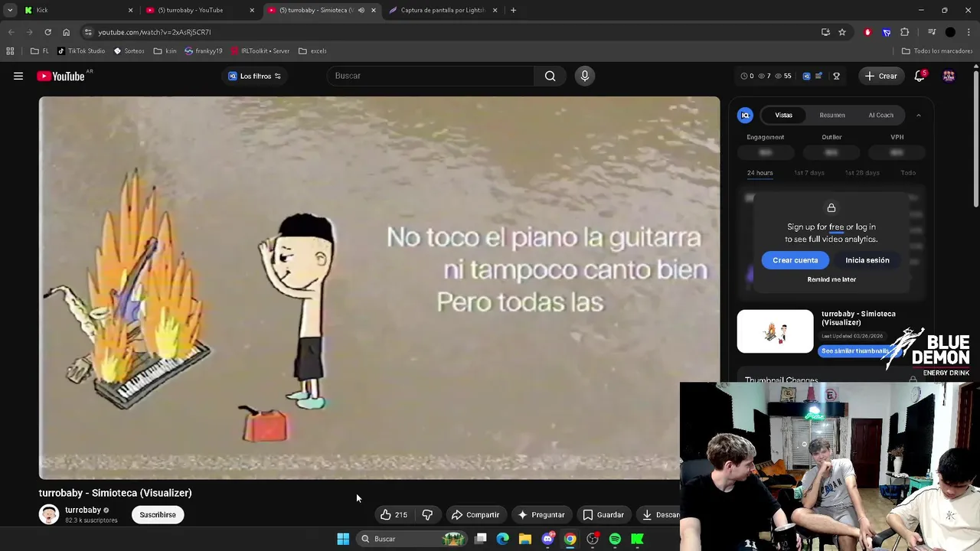Open the Chrome apps grid shortcut
Viewport: 980px width, 551px height.
10,51
